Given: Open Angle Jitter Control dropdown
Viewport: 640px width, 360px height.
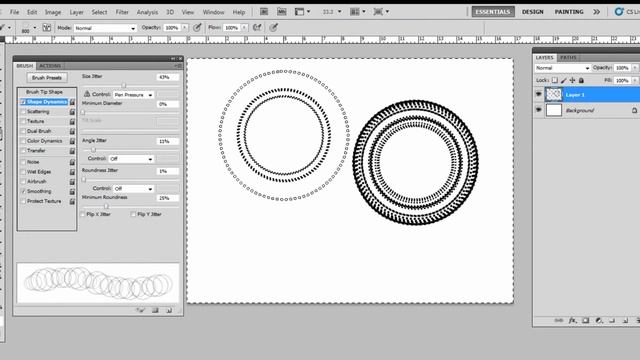Looking at the screenshot, I should pos(131,159).
